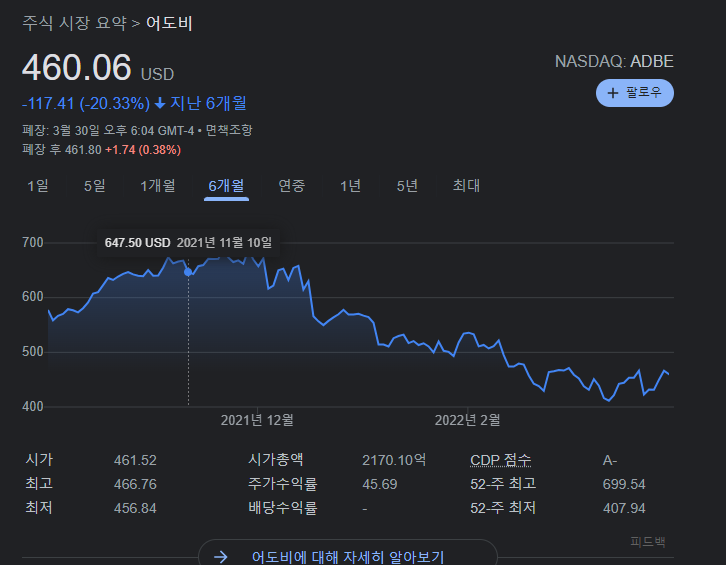Image resolution: width=726 pixels, height=565 pixels.
Task: Click the 배당수익률 label
Action: [x=282, y=508]
